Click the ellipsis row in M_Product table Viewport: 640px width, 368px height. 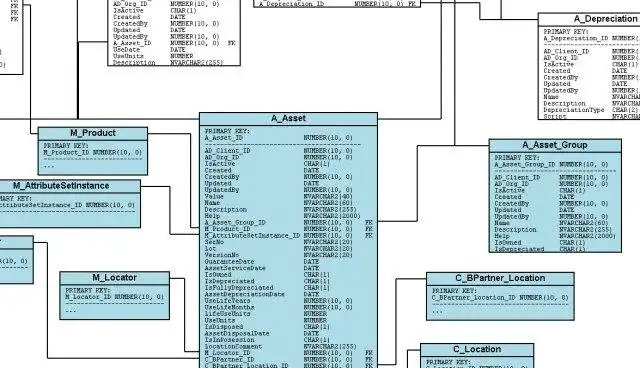coord(49,166)
